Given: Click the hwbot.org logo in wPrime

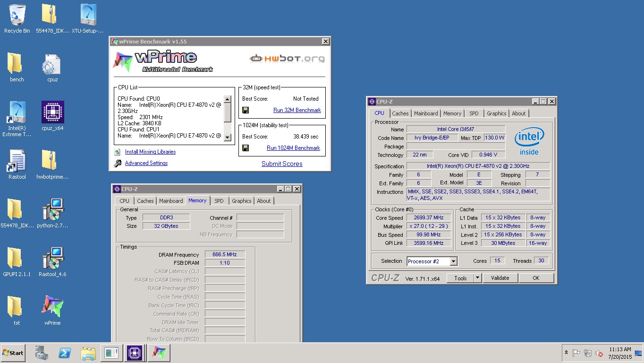Looking at the screenshot, I should click(x=288, y=59).
